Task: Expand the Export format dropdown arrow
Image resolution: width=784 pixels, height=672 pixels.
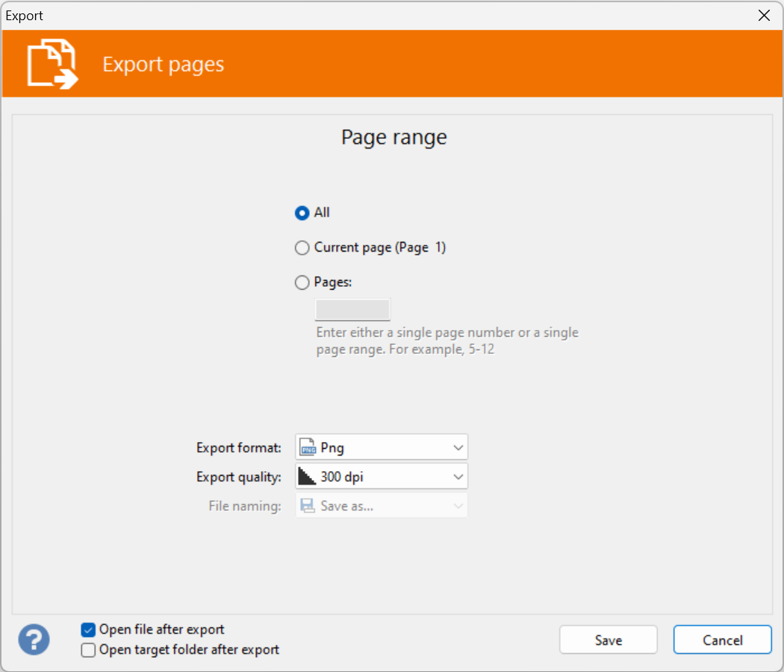Action: [458, 448]
